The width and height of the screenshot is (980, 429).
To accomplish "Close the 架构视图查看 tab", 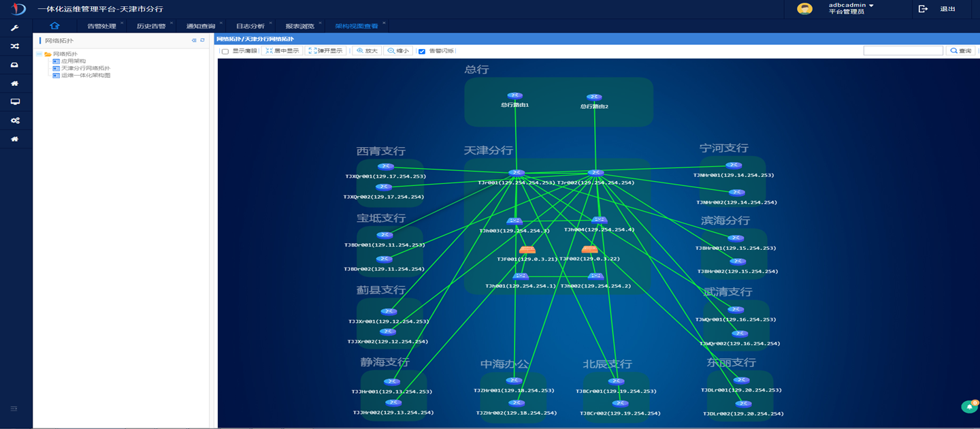I will click(384, 23).
